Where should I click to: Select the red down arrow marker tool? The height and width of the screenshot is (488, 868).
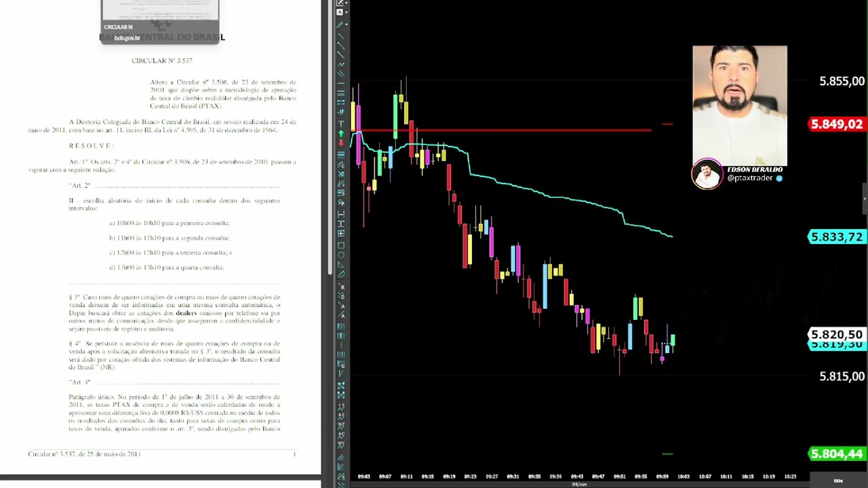click(x=341, y=143)
